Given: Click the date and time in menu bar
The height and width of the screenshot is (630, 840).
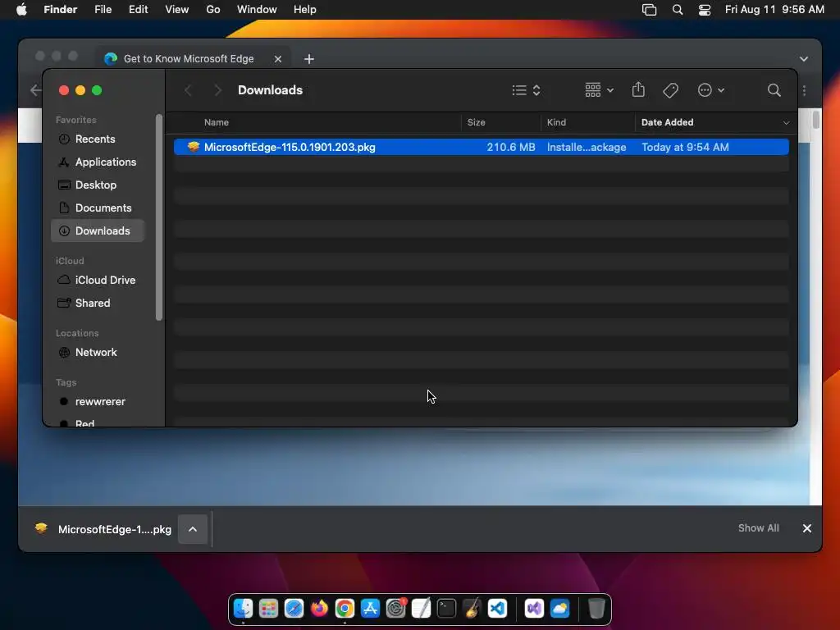Looking at the screenshot, I should (x=774, y=10).
